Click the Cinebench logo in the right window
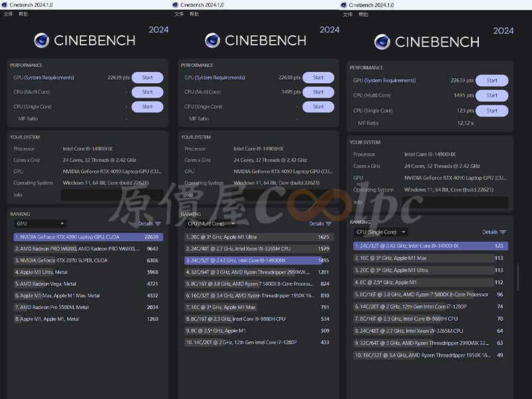The width and height of the screenshot is (532, 399). 427,42
